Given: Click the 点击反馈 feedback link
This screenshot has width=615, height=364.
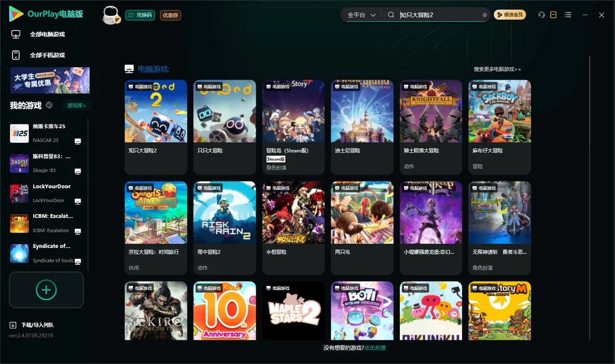Looking at the screenshot, I should click(375, 348).
